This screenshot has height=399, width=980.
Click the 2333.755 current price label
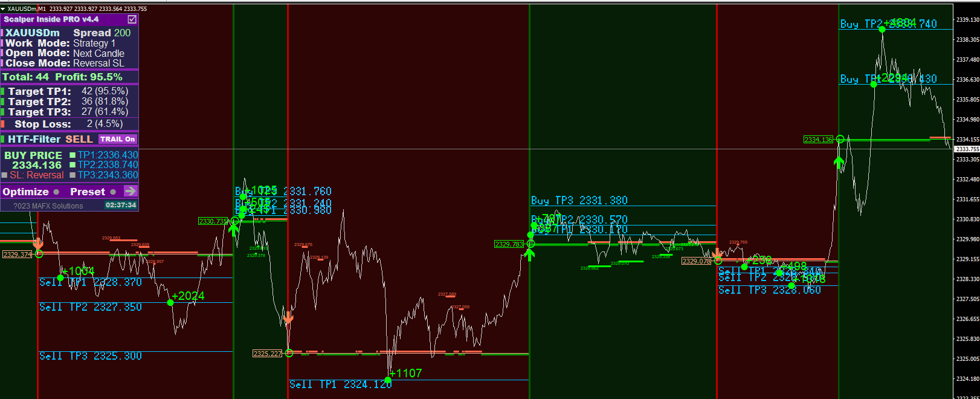pos(966,149)
